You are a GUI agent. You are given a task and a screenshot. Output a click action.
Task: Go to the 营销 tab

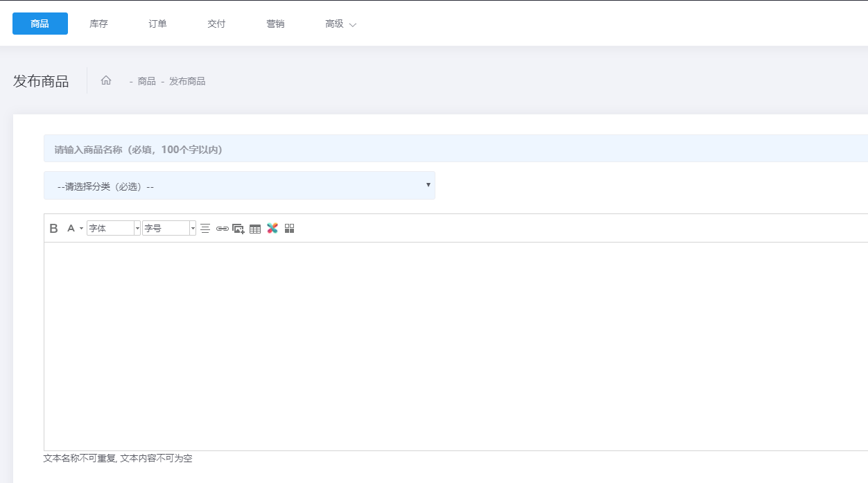[x=275, y=24]
